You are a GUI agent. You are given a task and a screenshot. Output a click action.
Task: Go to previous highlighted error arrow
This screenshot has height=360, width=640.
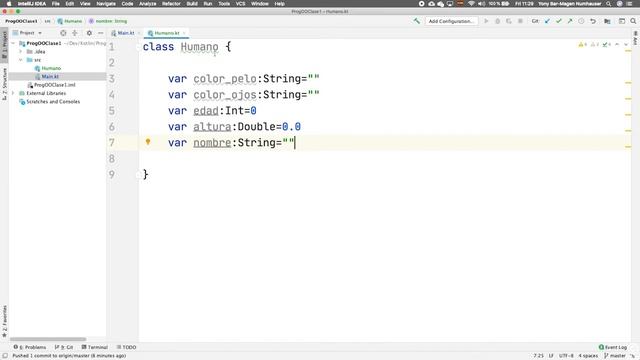[x=617, y=44]
